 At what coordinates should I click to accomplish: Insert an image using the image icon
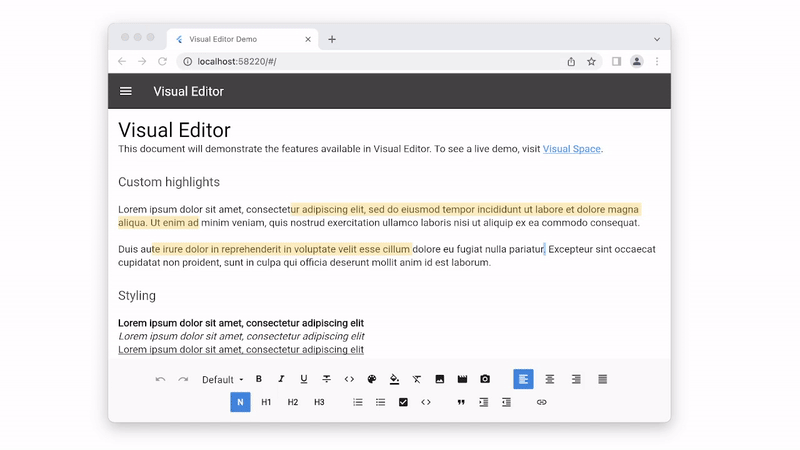pyautogui.click(x=440, y=379)
